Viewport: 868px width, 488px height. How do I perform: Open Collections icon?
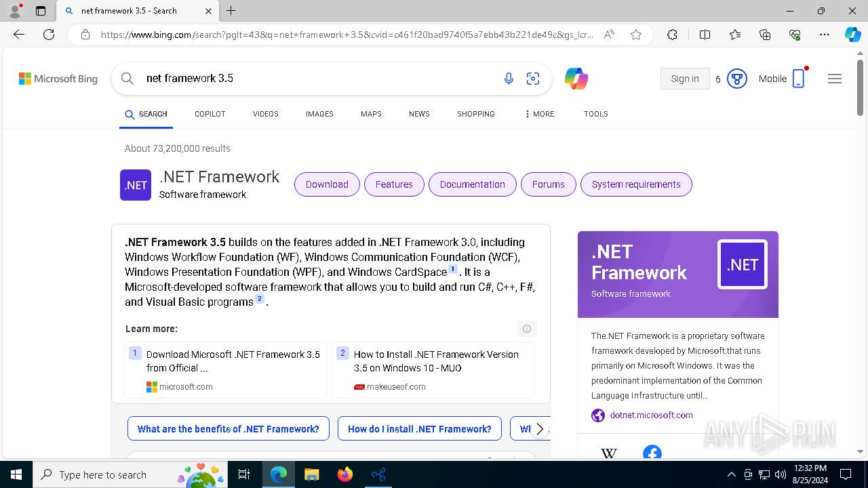click(x=765, y=35)
